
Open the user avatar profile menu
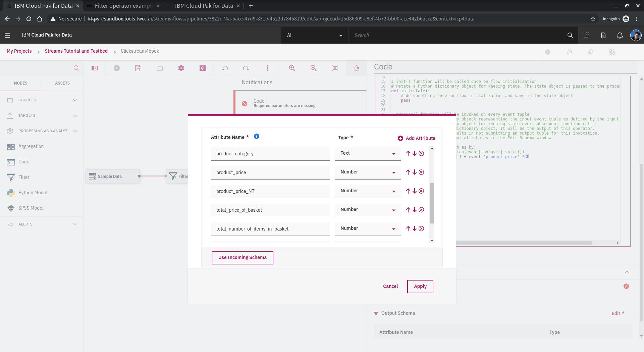pyautogui.click(x=636, y=35)
